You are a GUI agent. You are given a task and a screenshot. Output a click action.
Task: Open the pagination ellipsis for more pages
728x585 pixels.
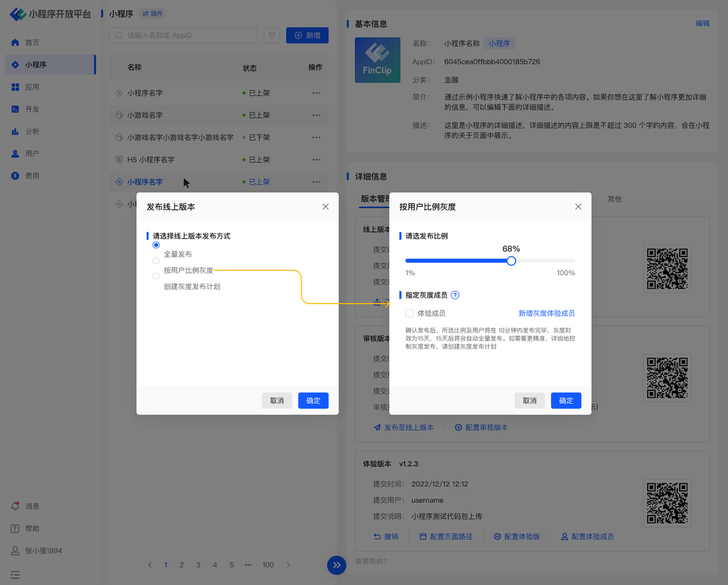[x=248, y=565]
